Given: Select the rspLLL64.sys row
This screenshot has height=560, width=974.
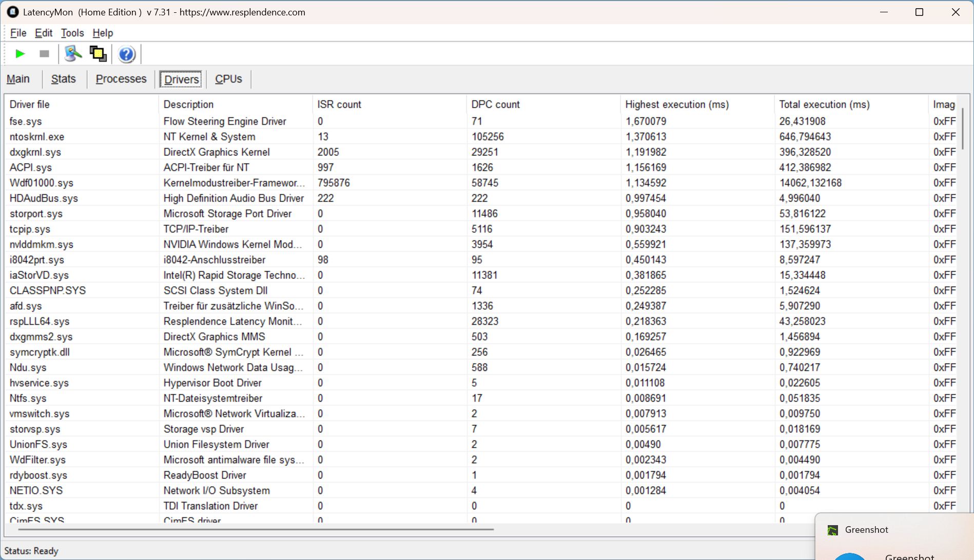Looking at the screenshot, I should pos(481,322).
